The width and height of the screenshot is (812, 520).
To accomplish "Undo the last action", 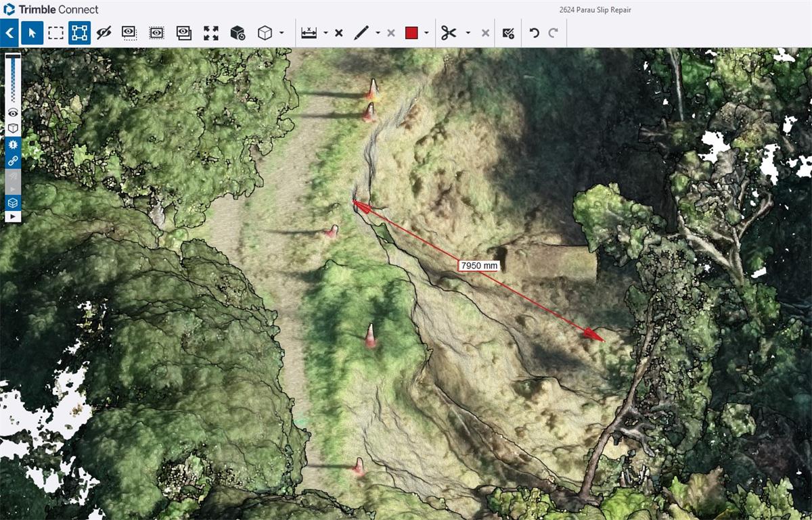I will [x=535, y=32].
